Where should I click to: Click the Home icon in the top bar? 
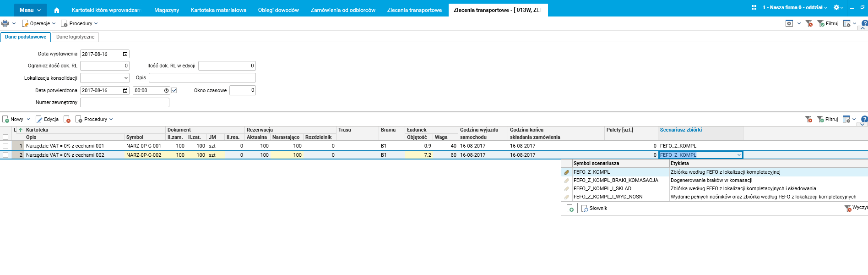coord(57,10)
